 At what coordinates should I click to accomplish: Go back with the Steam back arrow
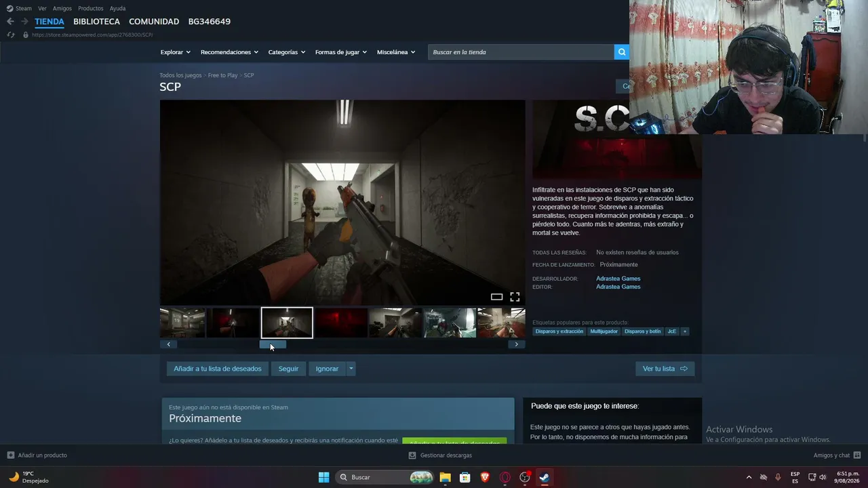pos(10,22)
